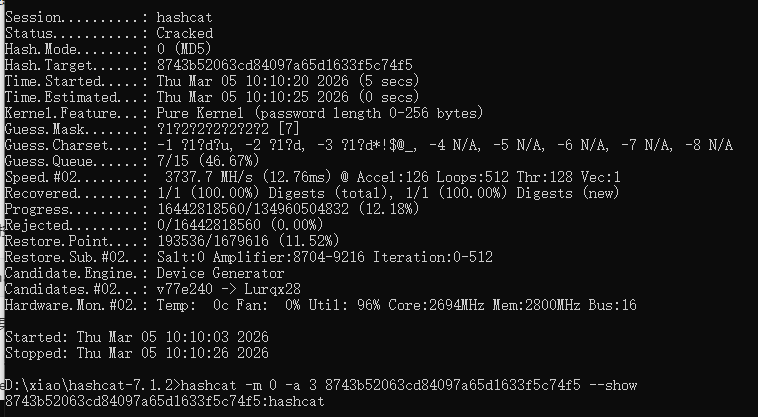Click the Hash.Target hash value
Viewport: 758px width, 417px height.
285,65
